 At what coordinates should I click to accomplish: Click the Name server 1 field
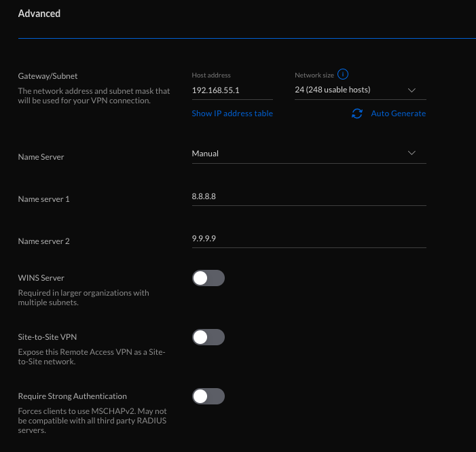(309, 196)
